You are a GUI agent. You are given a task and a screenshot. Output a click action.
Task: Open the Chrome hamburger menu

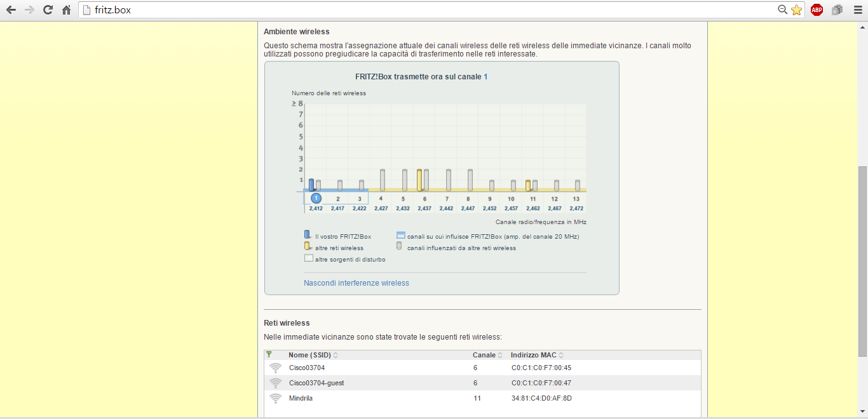click(x=857, y=10)
